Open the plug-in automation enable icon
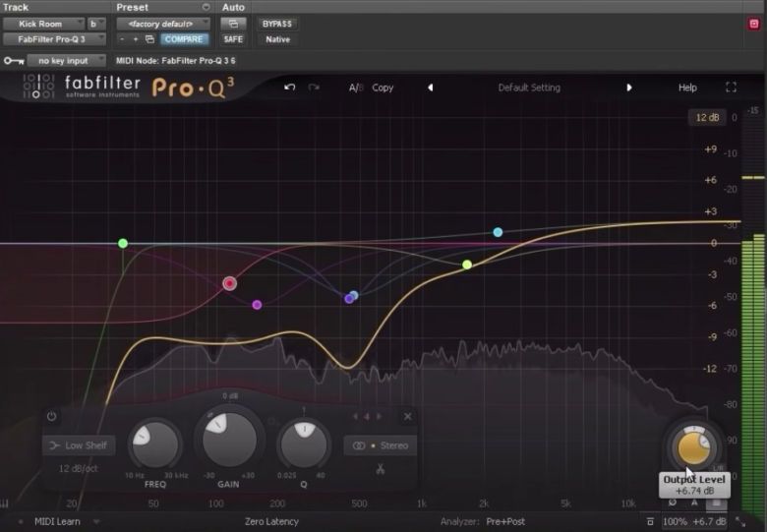 click(x=233, y=24)
